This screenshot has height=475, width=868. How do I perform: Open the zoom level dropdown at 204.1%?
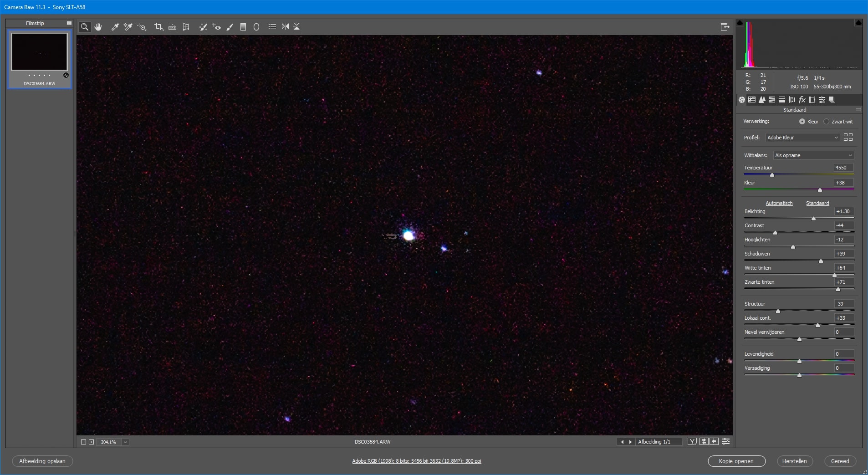pyautogui.click(x=125, y=442)
